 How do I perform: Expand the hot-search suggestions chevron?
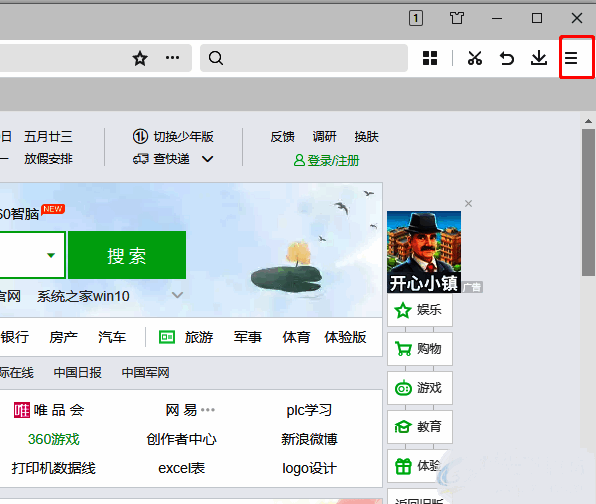178,295
